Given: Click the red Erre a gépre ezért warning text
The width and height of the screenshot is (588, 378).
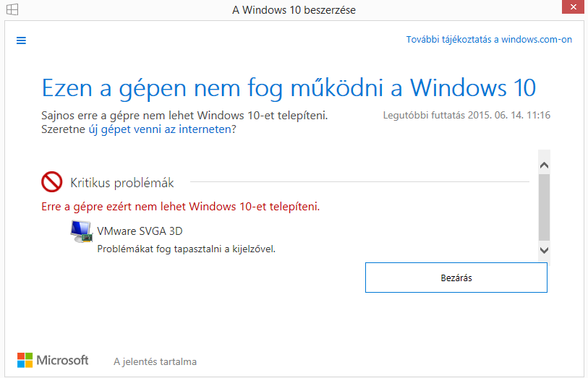Looking at the screenshot, I should point(181,207).
